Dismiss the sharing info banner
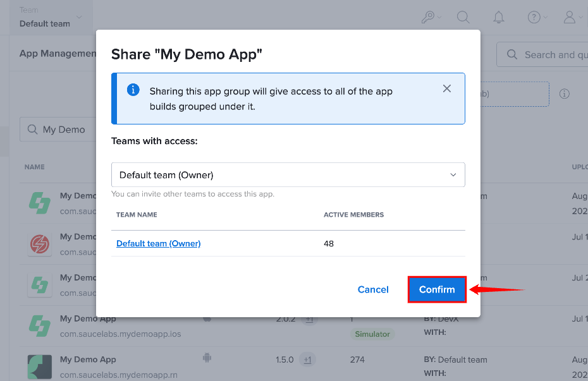The width and height of the screenshot is (588, 381). 446,89
